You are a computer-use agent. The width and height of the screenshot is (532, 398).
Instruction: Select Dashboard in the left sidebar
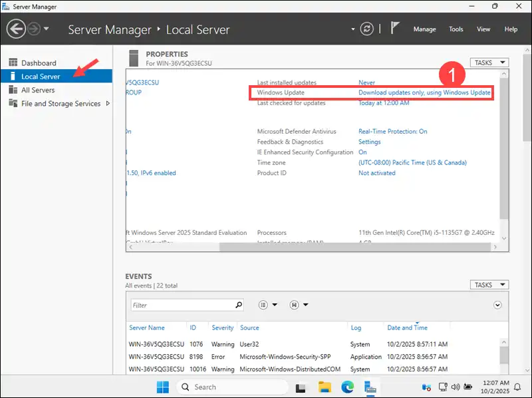tap(39, 63)
